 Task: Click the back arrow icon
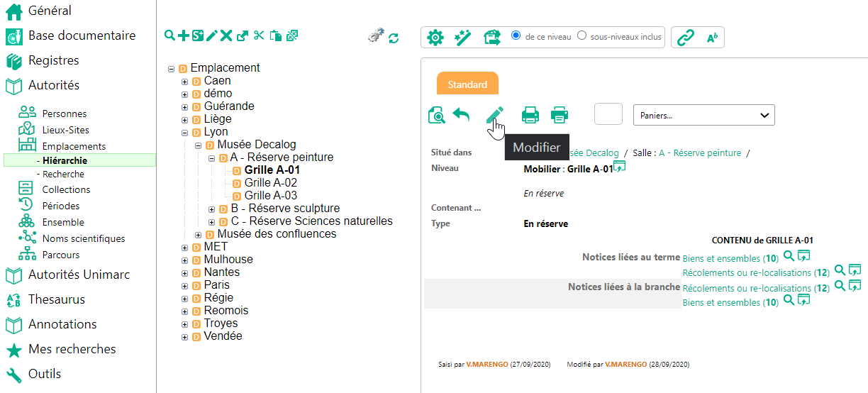pyautogui.click(x=462, y=114)
